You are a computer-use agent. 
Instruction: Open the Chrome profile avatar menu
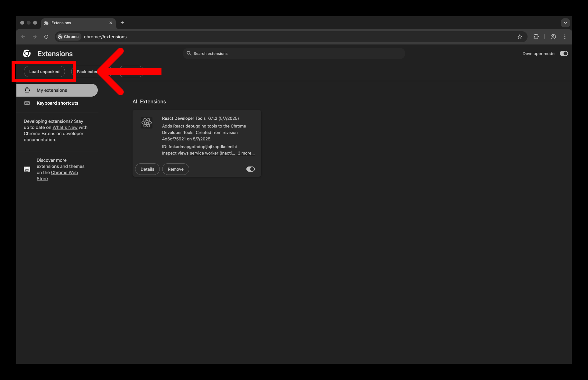[x=553, y=37]
